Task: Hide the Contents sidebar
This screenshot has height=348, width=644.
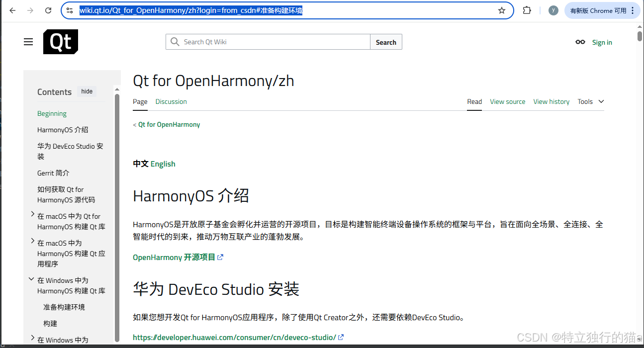Action: pos(87,91)
